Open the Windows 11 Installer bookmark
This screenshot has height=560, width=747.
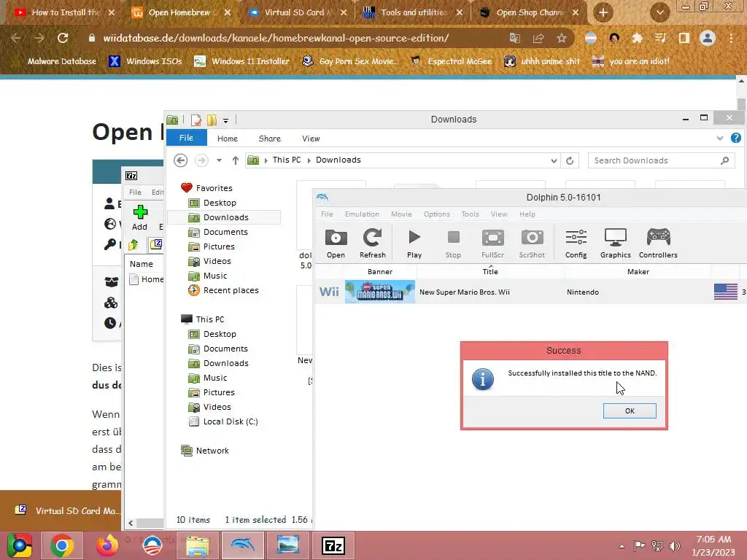[x=242, y=61]
